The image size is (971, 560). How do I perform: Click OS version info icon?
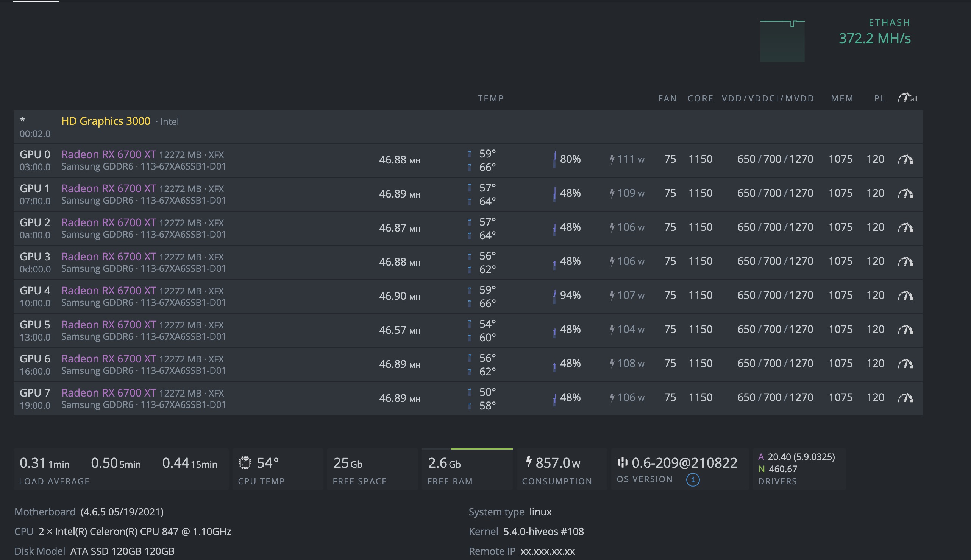(692, 480)
